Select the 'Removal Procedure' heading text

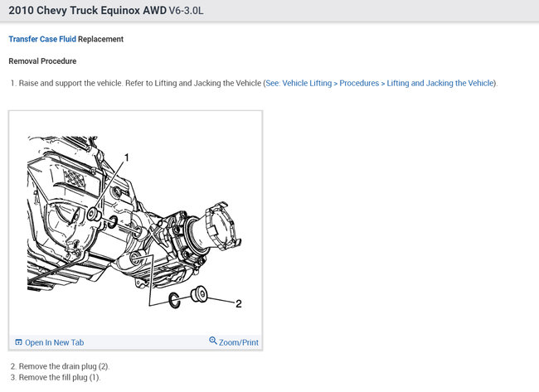point(42,61)
